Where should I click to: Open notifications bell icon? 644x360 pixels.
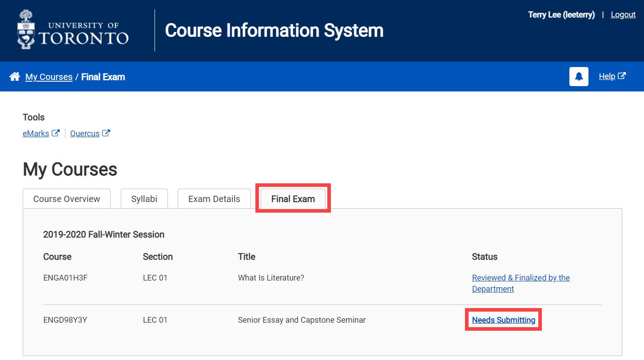coord(579,76)
